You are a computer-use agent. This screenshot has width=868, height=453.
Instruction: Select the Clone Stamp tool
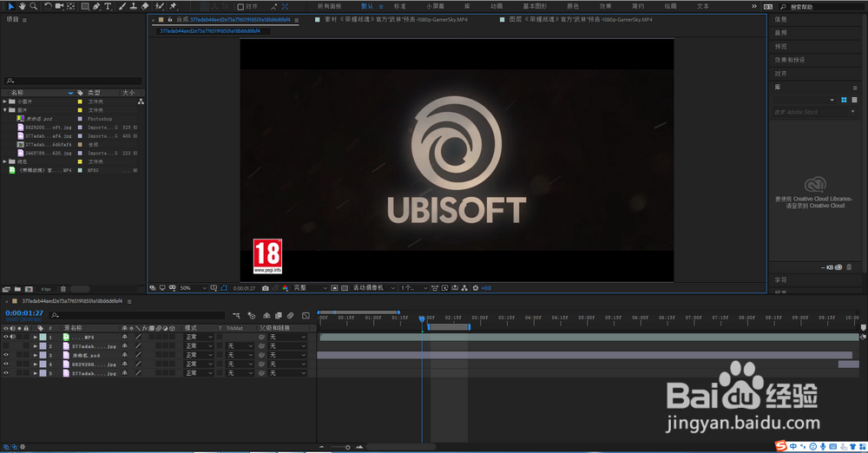(x=134, y=6)
